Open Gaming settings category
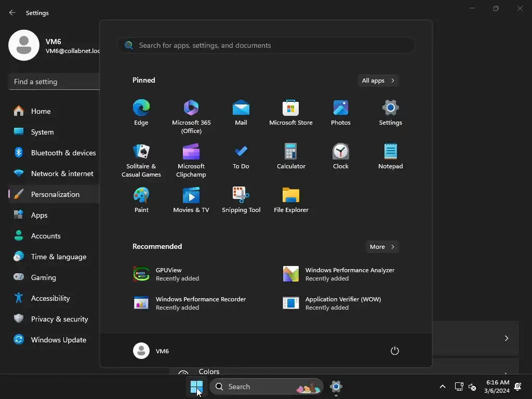Image resolution: width=532 pixels, height=399 pixels. coord(54,277)
